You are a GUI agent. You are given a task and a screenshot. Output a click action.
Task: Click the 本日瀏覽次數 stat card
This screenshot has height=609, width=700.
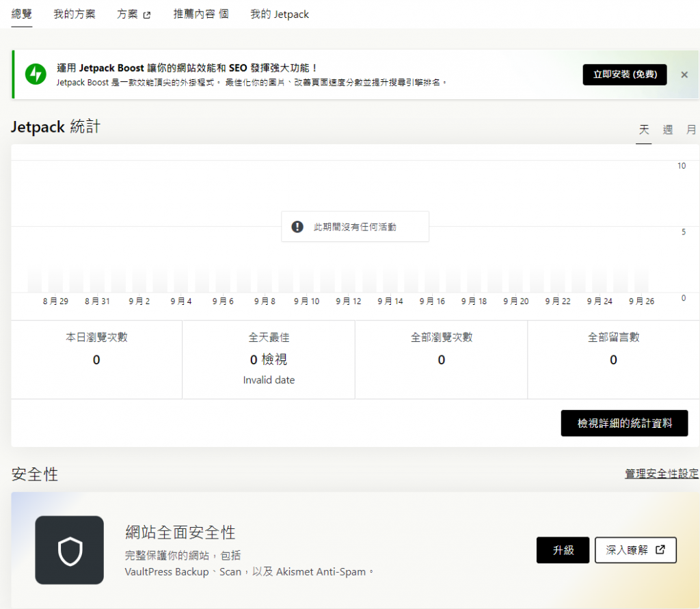pyautogui.click(x=96, y=360)
